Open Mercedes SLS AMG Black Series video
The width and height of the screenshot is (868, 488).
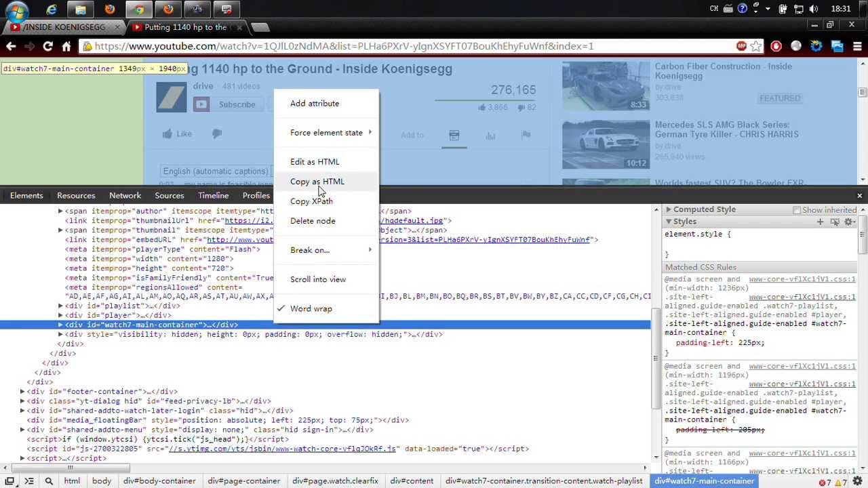(x=726, y=129)
